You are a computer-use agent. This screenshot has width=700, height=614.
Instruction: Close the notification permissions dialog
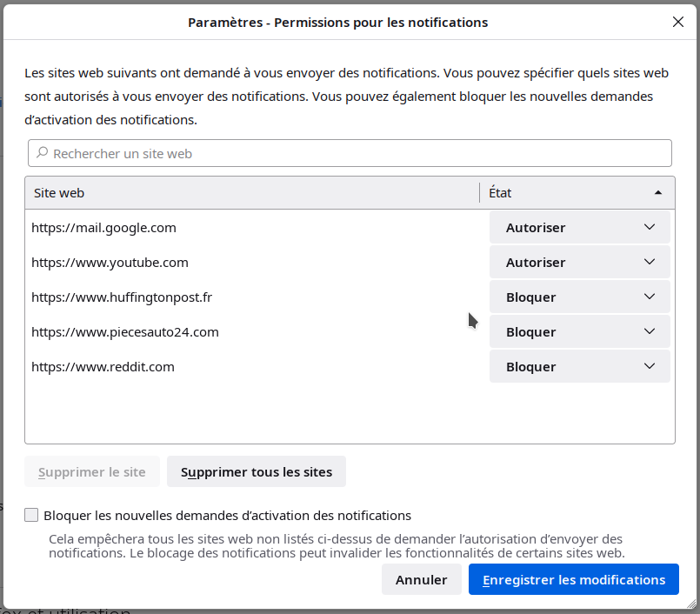pyautogui.click(x=678, y=22)
